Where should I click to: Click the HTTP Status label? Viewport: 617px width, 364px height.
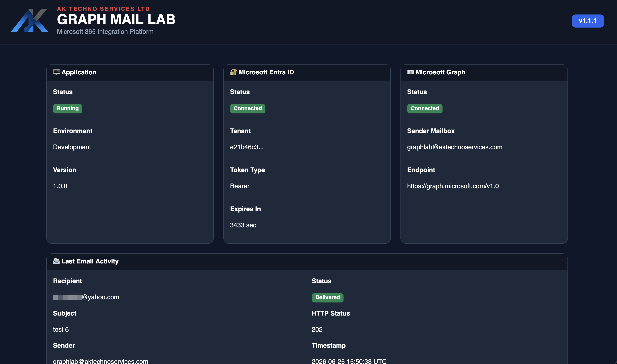coord(331,314)
